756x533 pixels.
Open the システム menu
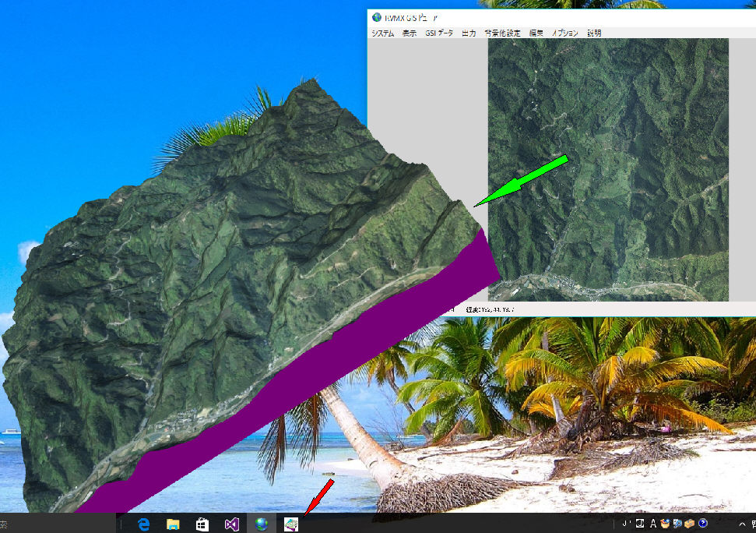point(382,34)
